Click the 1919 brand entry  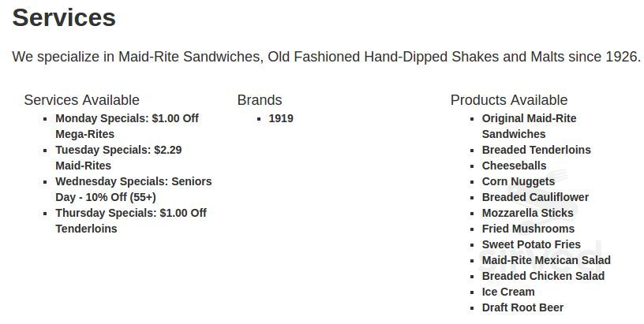(x=281, y=118)
